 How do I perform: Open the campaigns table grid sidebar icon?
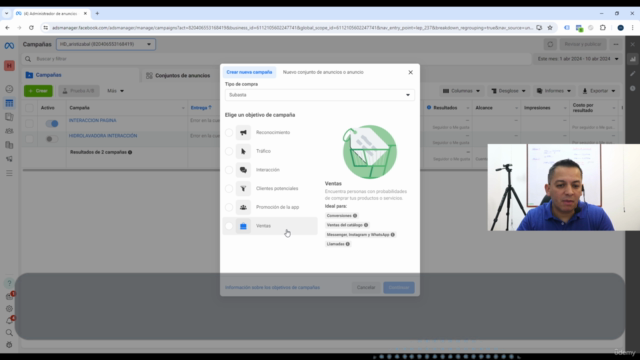coord(9,103)
